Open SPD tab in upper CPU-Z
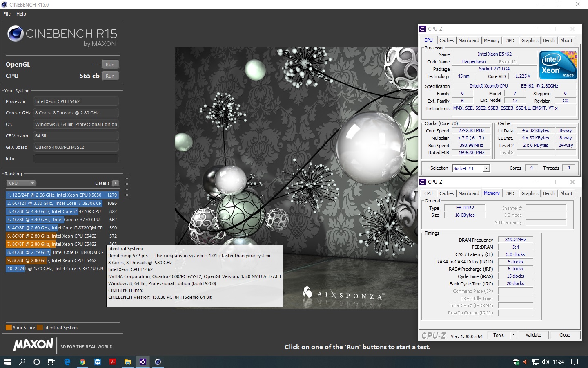Image resolution: width=588 pixels, height=368 pixels. [x=510, y=40]
